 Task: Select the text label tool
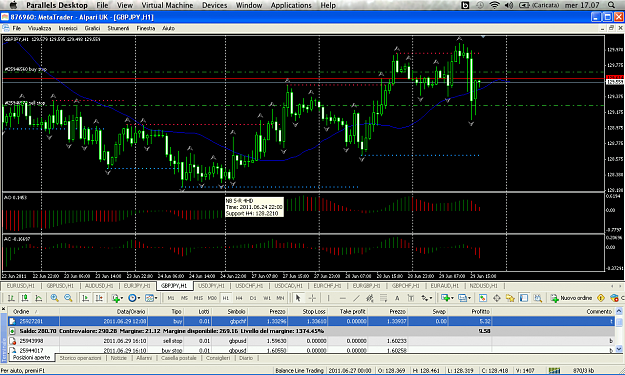coord(411,298)
